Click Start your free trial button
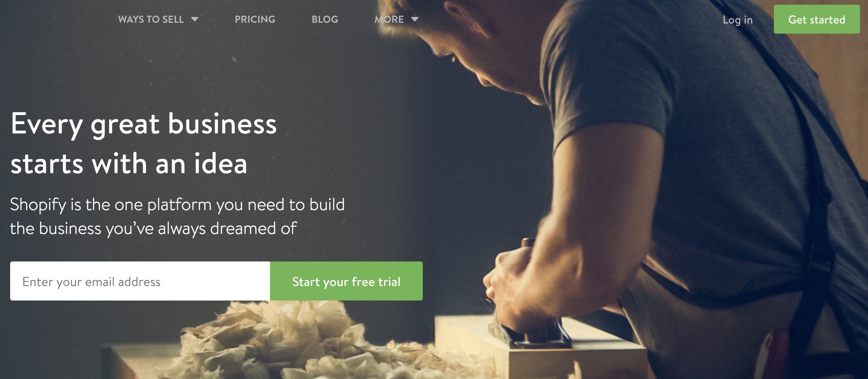This screenshot has width=868, height=379. click(346, 281)
